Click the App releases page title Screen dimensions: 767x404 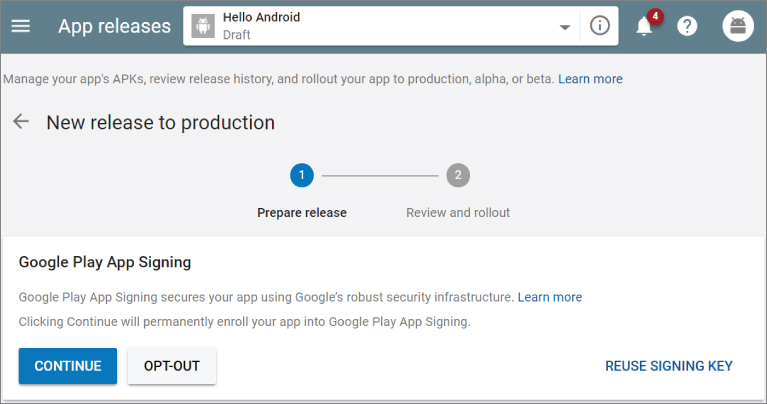114,26
